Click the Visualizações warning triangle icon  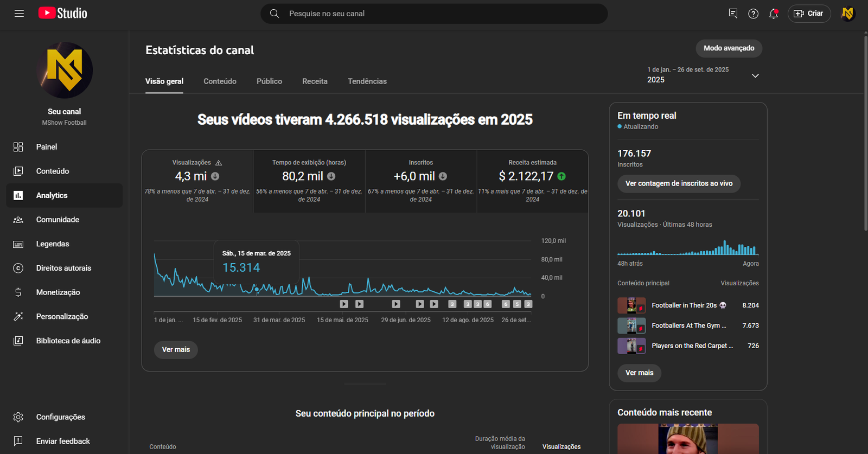coord(219,163)
